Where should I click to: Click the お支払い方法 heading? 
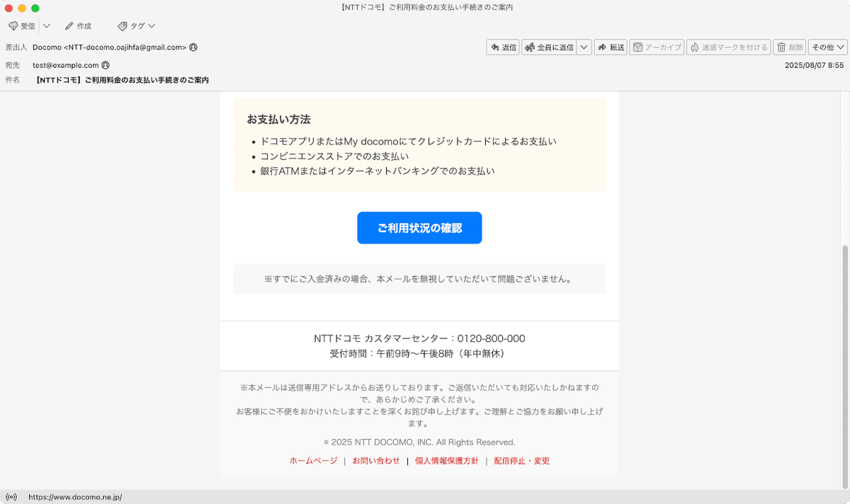(x=278, y=120)
